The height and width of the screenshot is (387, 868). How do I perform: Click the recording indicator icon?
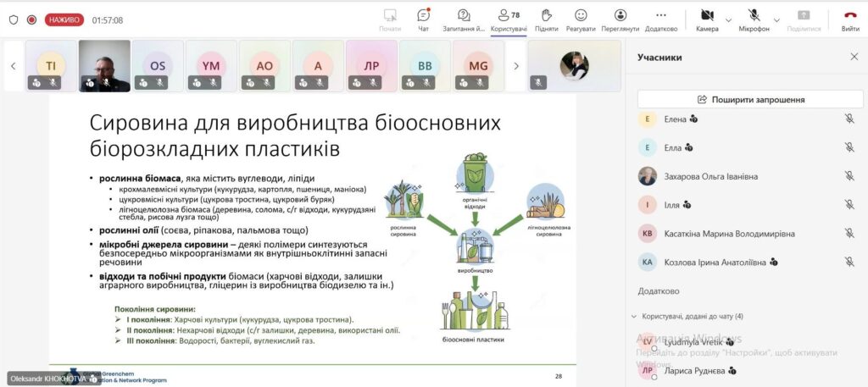point(31,20)
